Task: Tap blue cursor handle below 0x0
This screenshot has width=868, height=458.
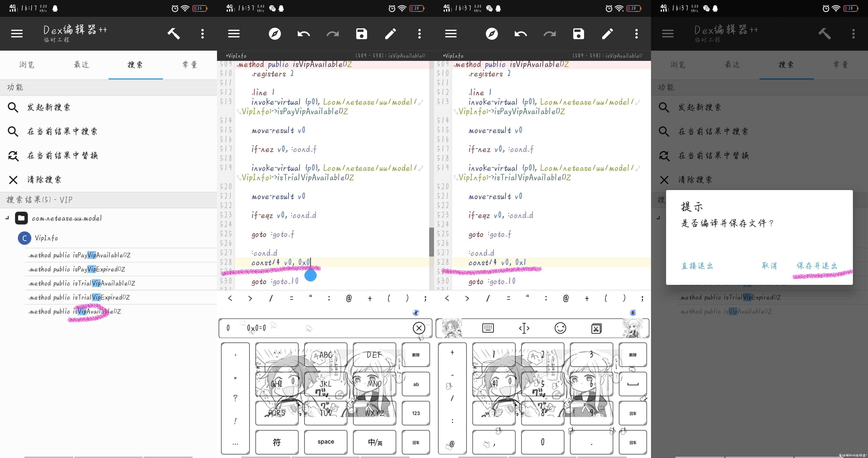Action: coord(310,275)
